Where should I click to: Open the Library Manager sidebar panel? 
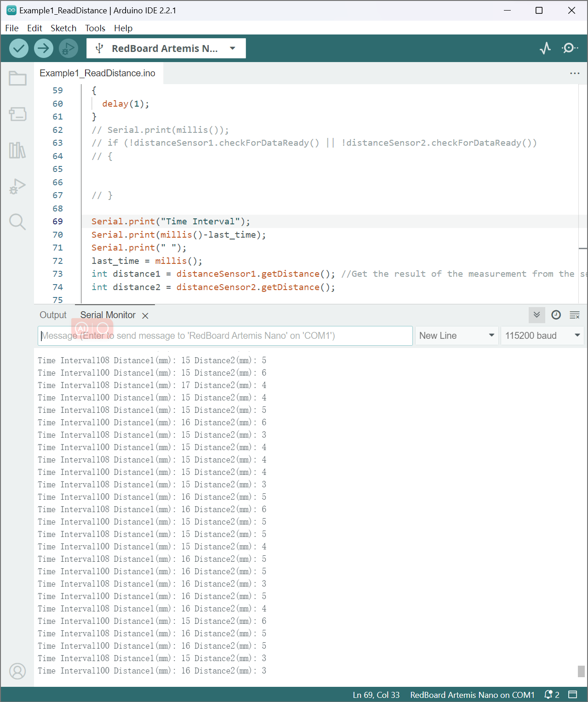17,150
